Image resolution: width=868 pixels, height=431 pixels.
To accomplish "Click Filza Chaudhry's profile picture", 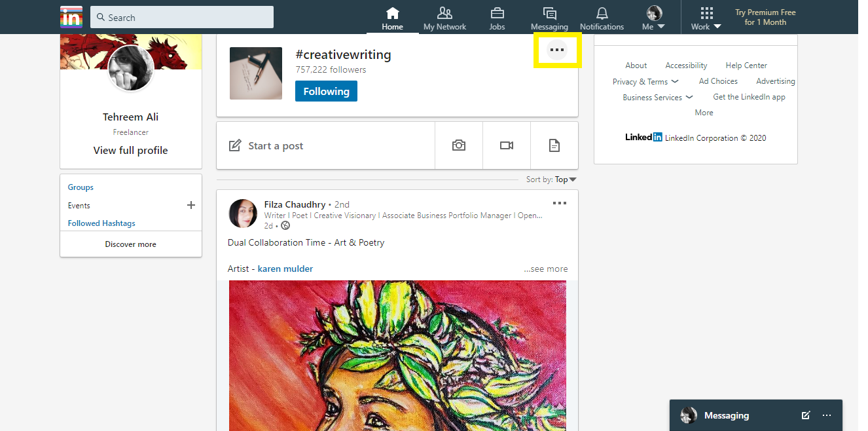I will pyautogui.click(x=242, y=214).
